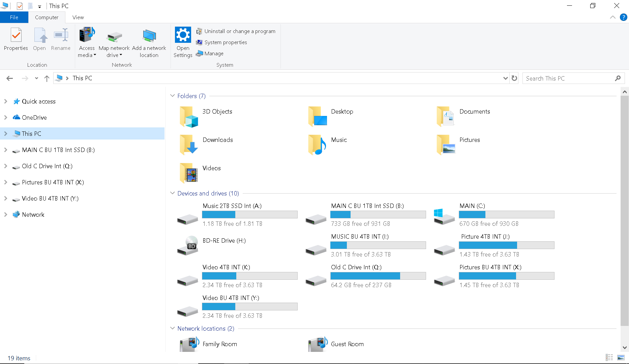Click the Manage button
Viewport: 629px width, 364px height.
pos(210,54)
